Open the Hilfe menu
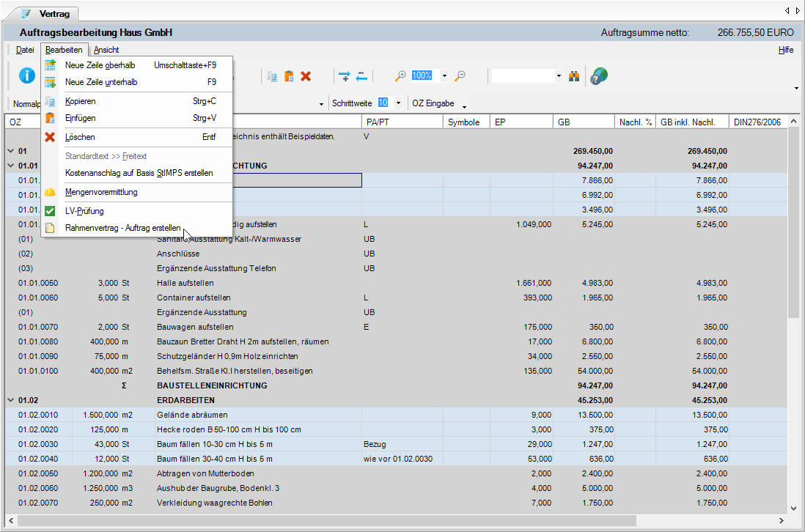The image size is (805, 532). coord(786,50)
